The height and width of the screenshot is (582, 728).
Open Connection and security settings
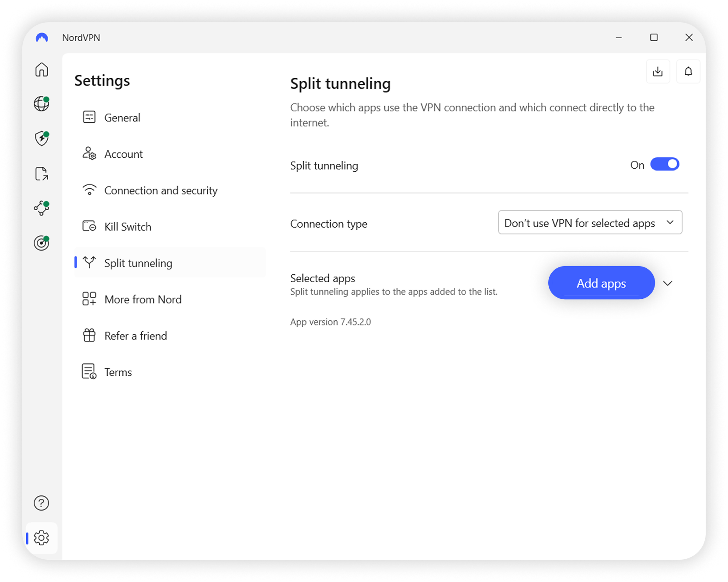(x=160, y=190)
